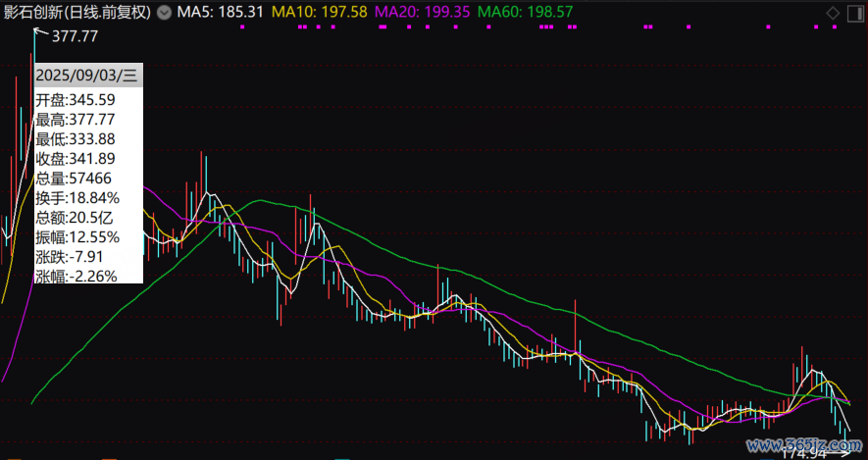The width and height of the screenshot is (868, 460).
Task: Select the 总额:20.5亿 row in tooltip
Action: (x=88, y=218)
